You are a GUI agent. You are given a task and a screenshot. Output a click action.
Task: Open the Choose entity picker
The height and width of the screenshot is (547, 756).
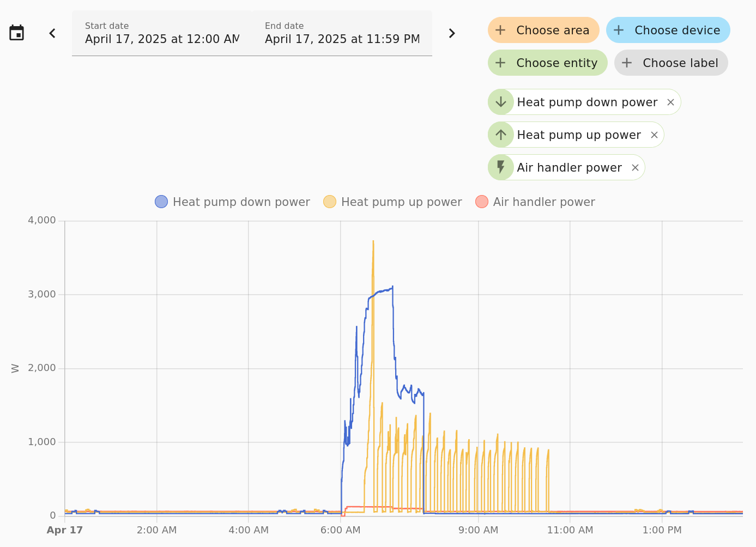(x=547, y=63)
